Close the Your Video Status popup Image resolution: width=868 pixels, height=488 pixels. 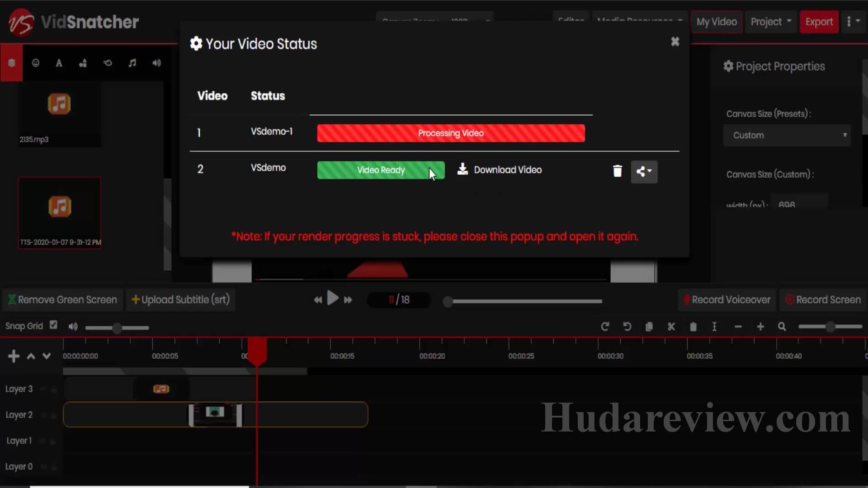coord(675,42)
